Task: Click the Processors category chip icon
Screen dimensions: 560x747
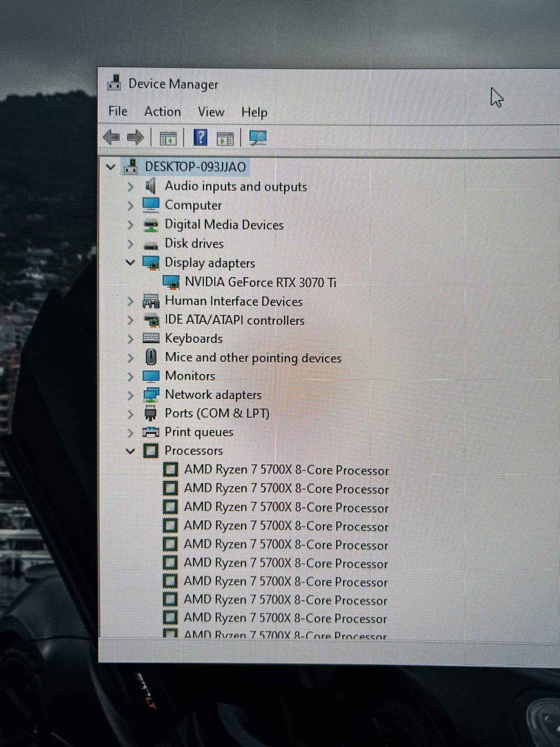Action: (151, 451)
